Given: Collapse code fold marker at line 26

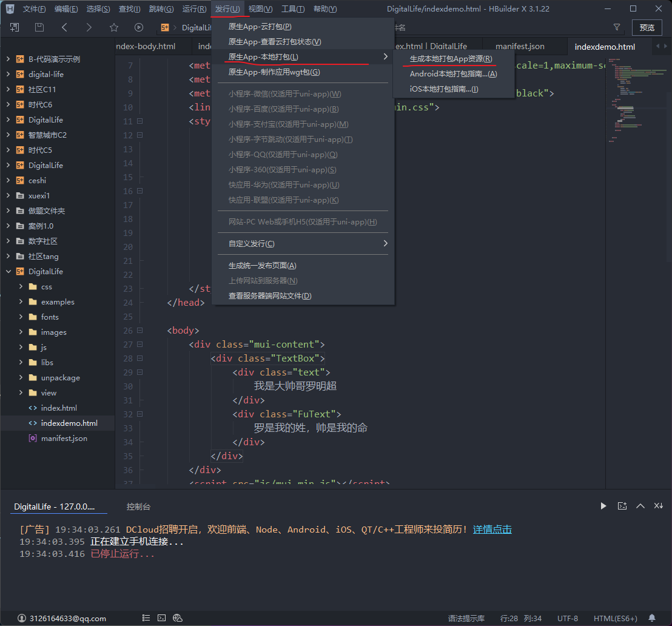Looking at the screenshot, I should point(140,331).
